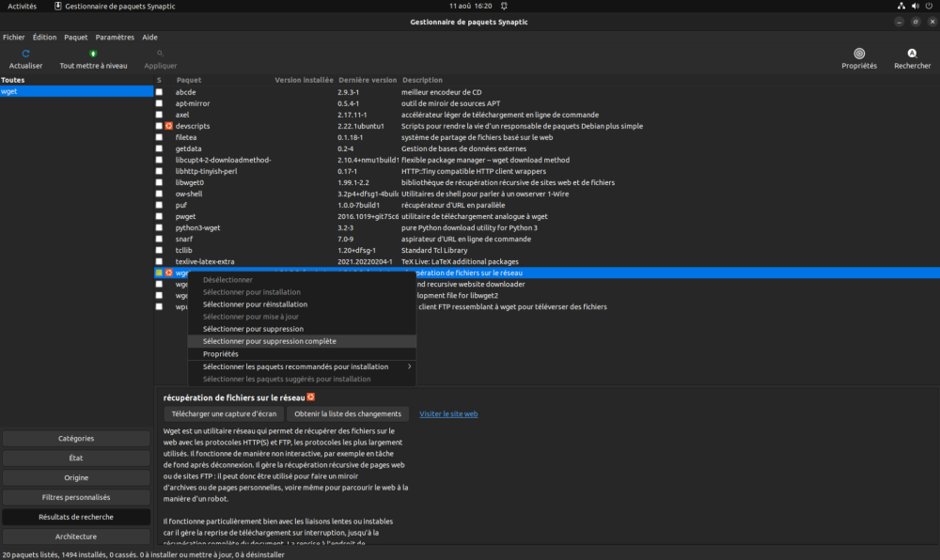
Task: Choose Sélectionner pour suppression
Action: point(302,329)
